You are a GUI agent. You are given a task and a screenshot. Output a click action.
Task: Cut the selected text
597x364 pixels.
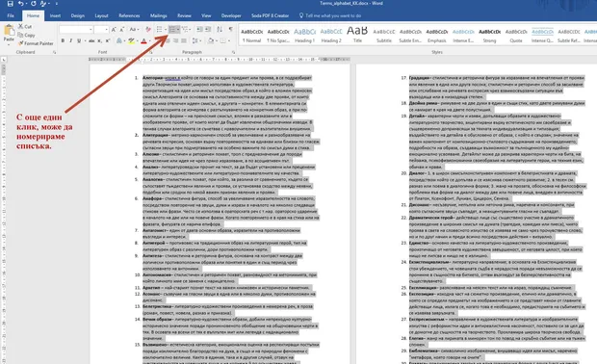[25, 26]
